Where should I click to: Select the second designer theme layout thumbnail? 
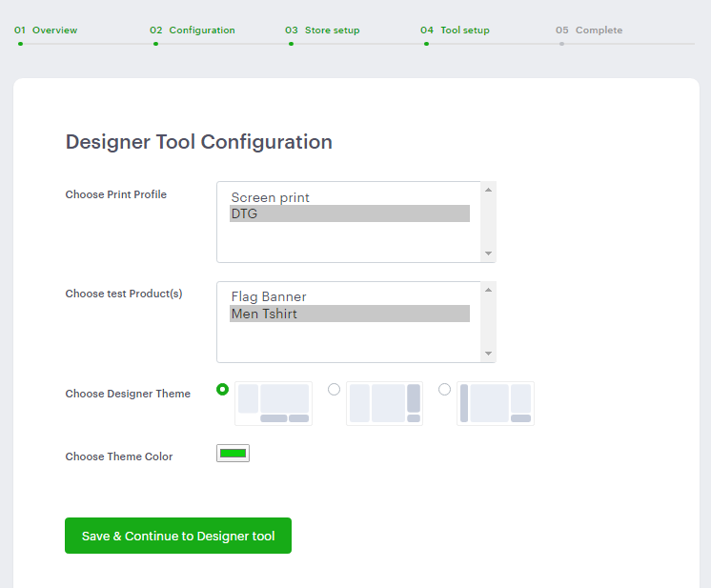pyautogui.click(x=384, y=403)
